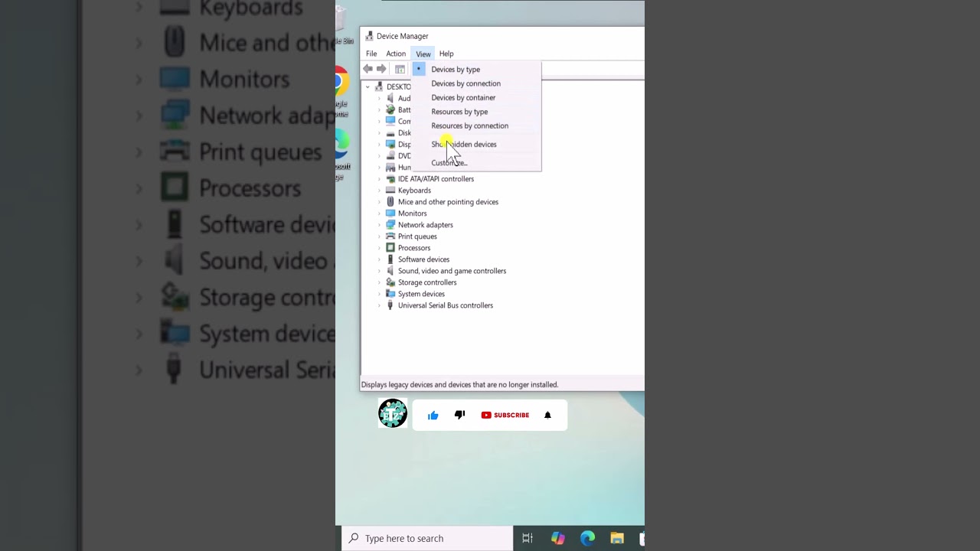Select the Processors chip icon
The height and width of the screenshot is (551, 980).
coord(390,247)
